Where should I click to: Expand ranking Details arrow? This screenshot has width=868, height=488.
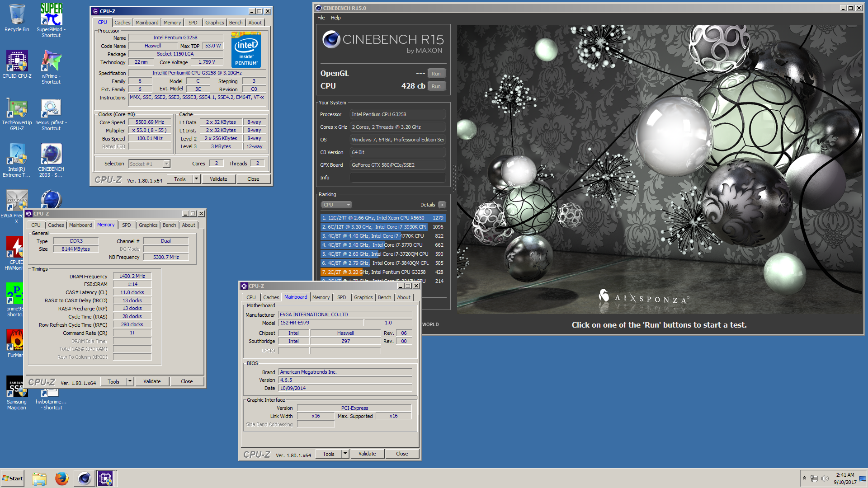pyautogui.click(x=442, y=205)
